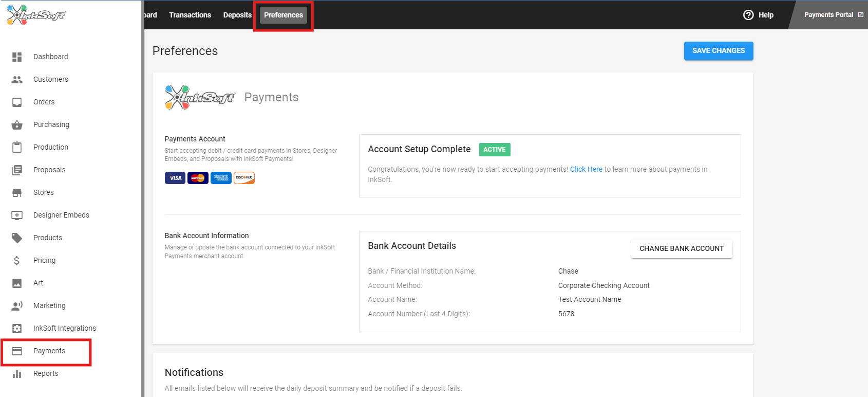Click the Dashboard grid icon in sidebar
This screenshot has height=397, width=868.
point(17,57)
